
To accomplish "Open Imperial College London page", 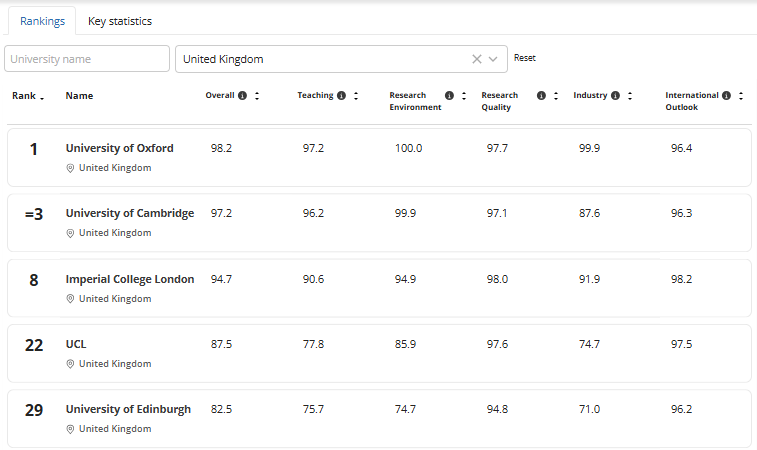I will (x=130, y=279).
